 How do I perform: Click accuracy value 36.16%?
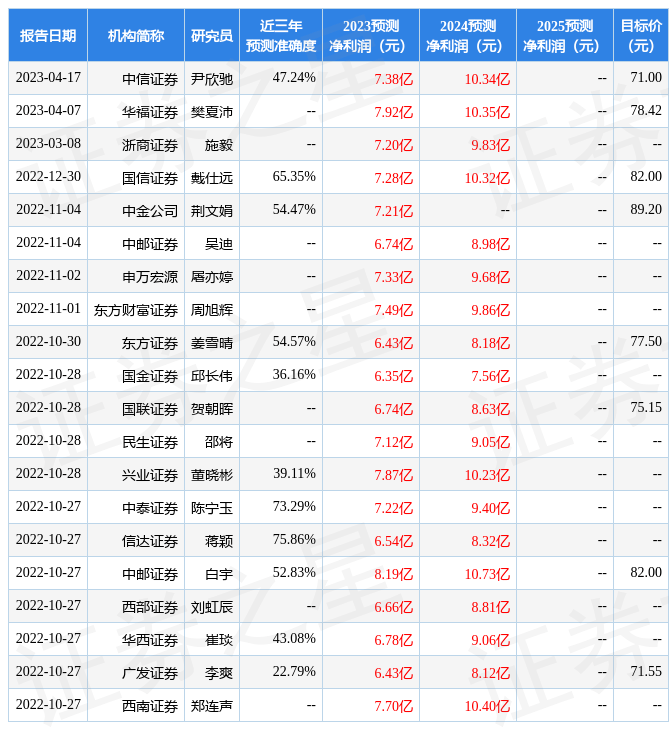pyautogui.click(x=294, y=375)
